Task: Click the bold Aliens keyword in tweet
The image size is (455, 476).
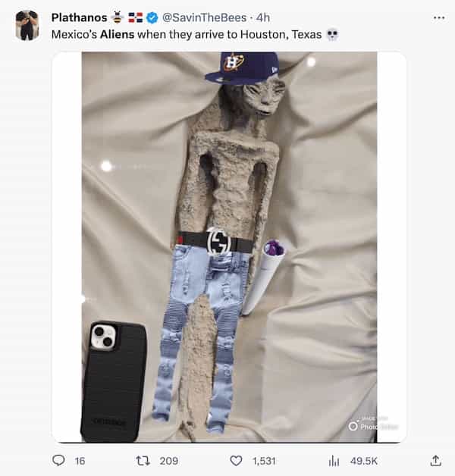Action: coord(118,34)
